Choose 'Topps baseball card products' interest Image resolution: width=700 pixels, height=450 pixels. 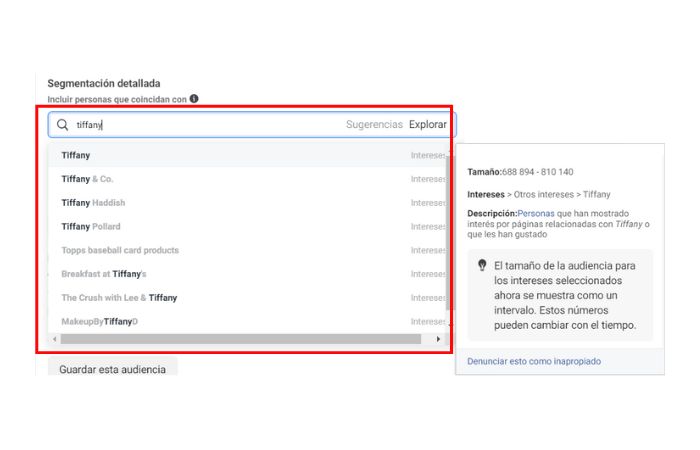point(247,250)
